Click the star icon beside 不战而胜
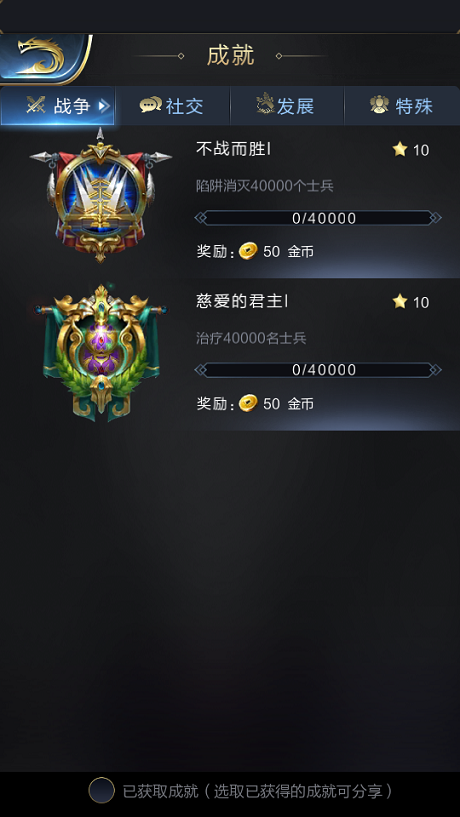The image size is (460, 817). click(x=400, y=150)
